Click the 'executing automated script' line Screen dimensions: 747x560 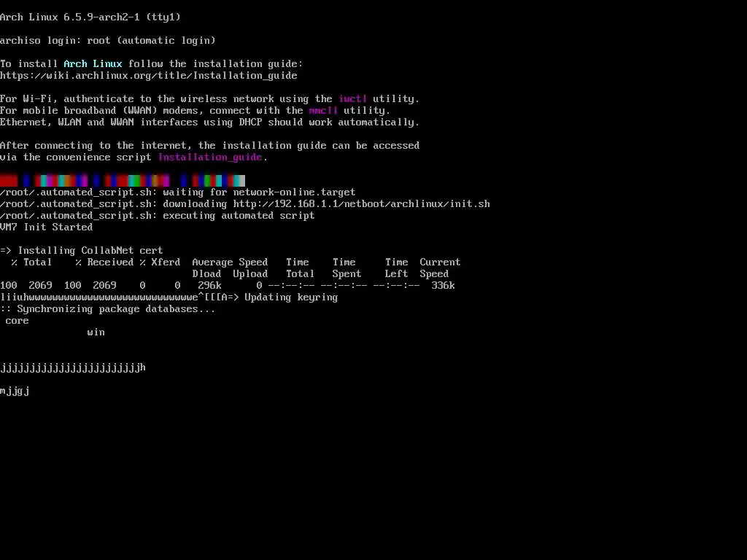pyautogui.click(x=158, y=215)
